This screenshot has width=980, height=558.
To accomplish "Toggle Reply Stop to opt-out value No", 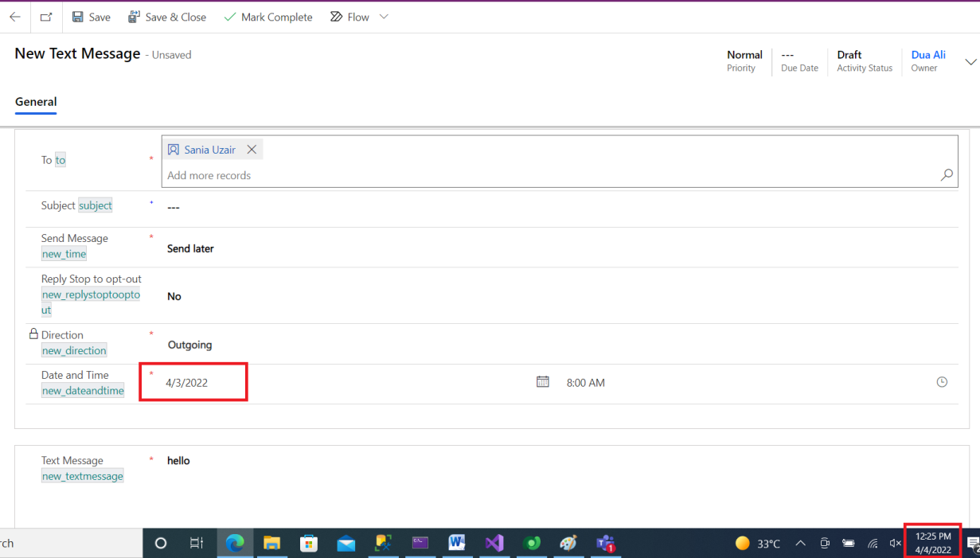I will [174, 296].
